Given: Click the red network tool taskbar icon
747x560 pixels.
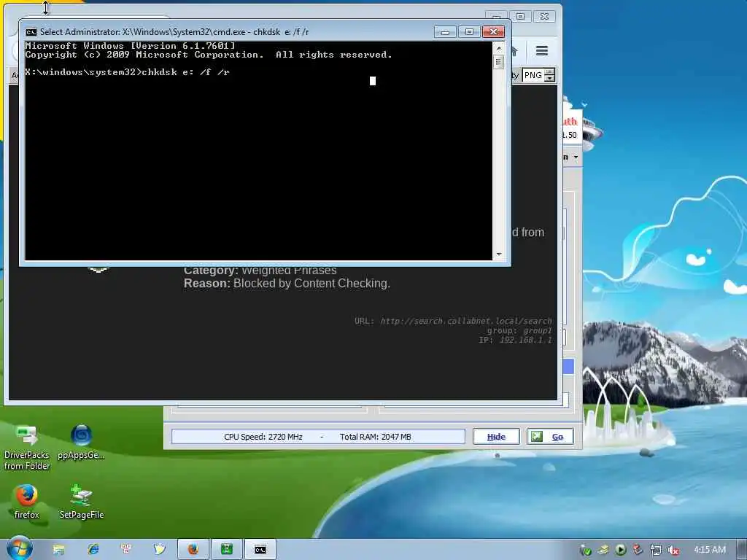Looking at the screenshot, I should [x=125, y=549].
